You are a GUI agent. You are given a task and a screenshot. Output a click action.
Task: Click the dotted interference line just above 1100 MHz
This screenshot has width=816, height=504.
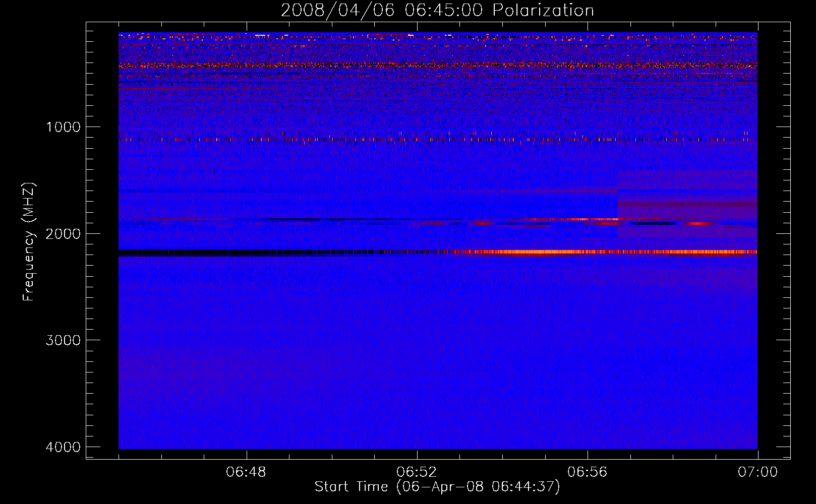click(438, 139)
